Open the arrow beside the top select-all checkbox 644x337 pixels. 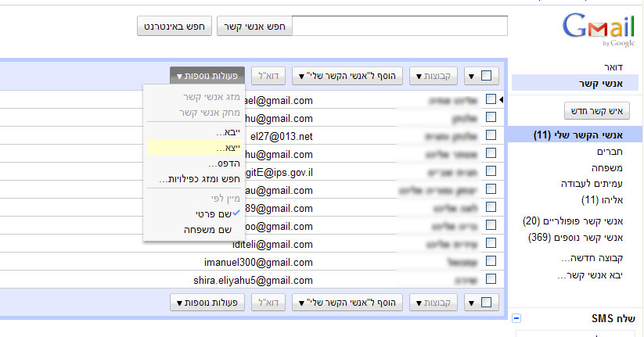[472, 77]
